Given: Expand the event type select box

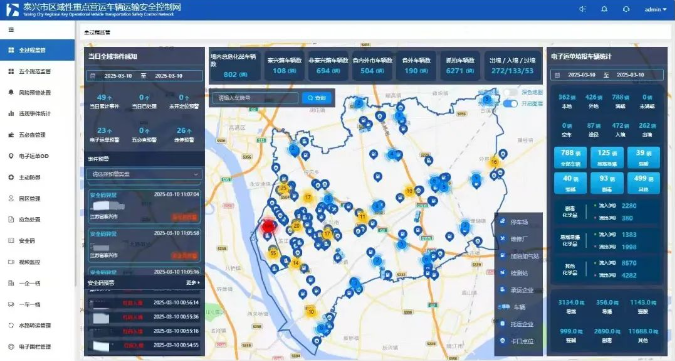Looking at the screenshot, I should [145, 174].
